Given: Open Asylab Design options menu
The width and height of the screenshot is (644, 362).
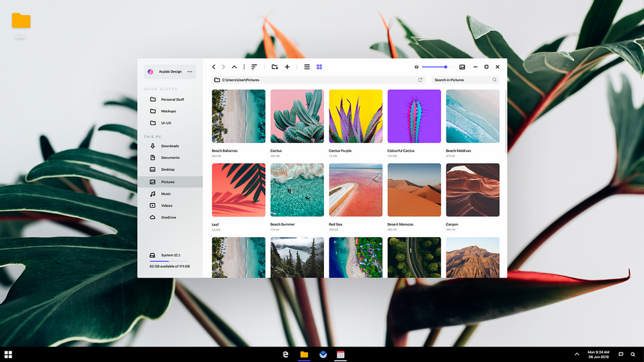Looking at the screenshot, I should coord(190,71).
